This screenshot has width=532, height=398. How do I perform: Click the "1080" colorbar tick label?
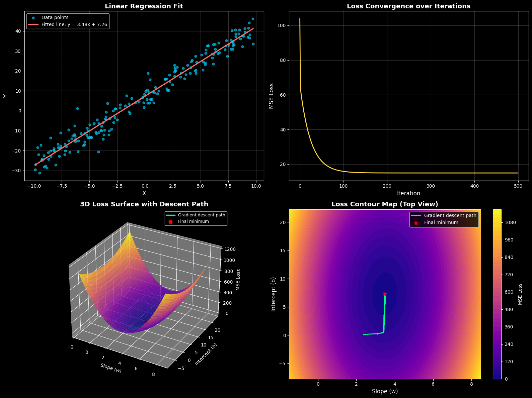click(510, 222)
